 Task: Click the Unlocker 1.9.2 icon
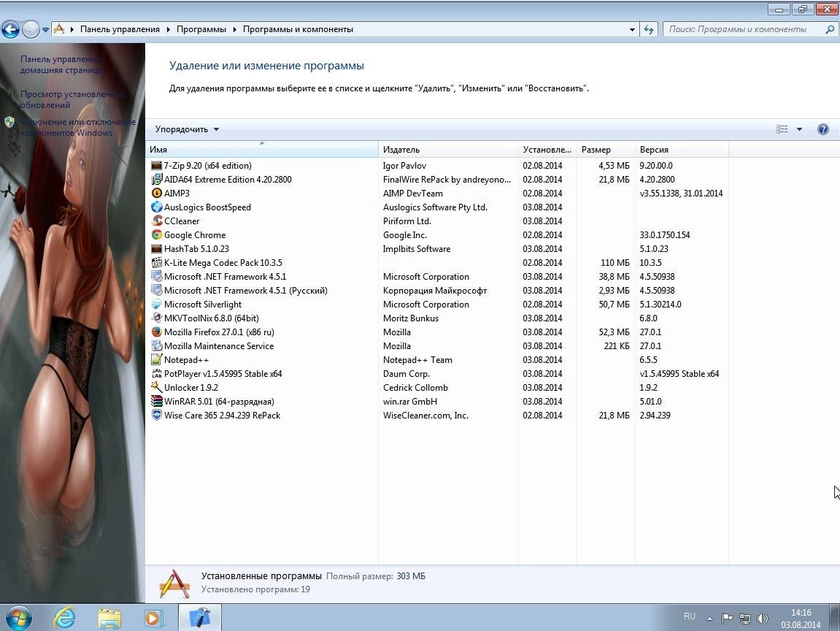tap(156, 388)
